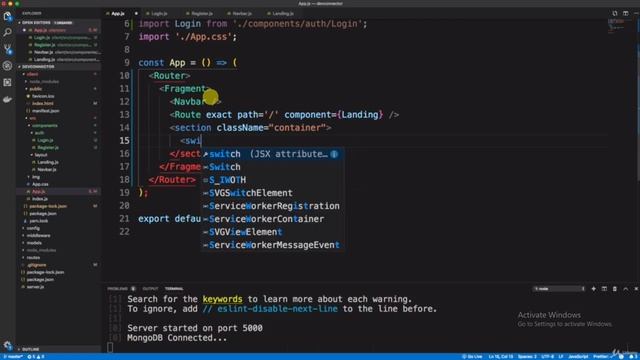Switch to the Landing.js editor tab
The image size is (640, 360).
click(x=282, y=13)
